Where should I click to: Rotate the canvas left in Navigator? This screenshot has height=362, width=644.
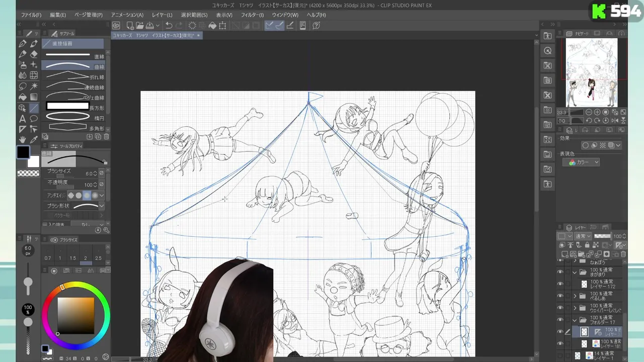[589, 121]
